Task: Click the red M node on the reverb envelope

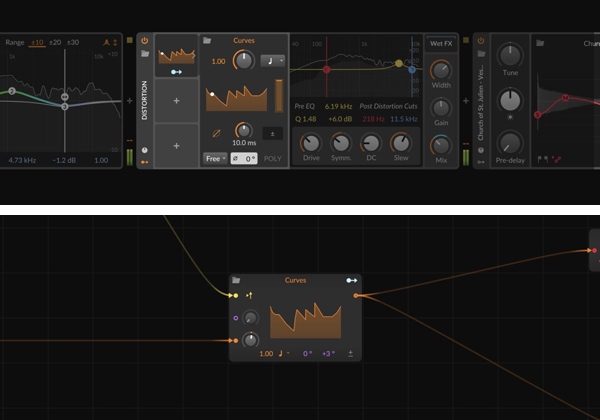Action: (x=565, y=98)
